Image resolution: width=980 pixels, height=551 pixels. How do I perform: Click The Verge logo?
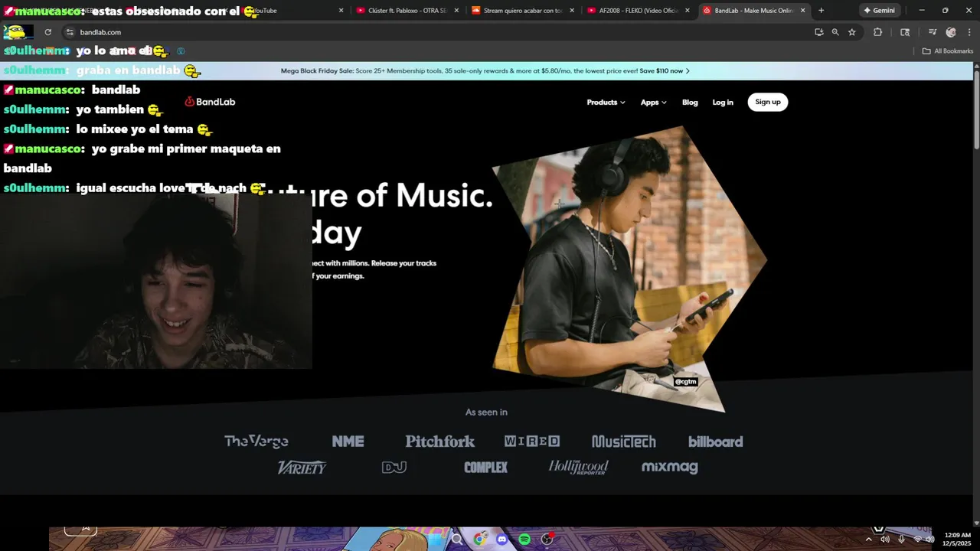pos(256,442)
